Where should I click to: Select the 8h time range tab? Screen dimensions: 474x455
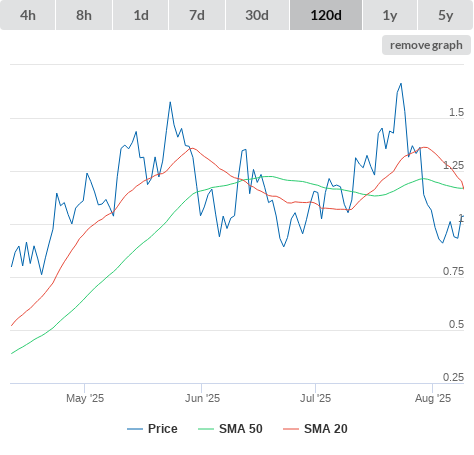84,15
